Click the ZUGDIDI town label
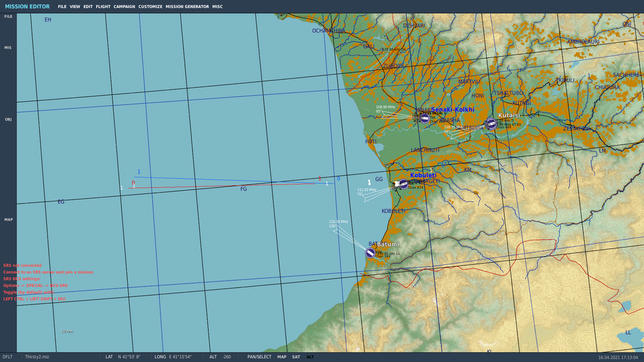Viewport: 644px width, 362px height. point(393,66)
